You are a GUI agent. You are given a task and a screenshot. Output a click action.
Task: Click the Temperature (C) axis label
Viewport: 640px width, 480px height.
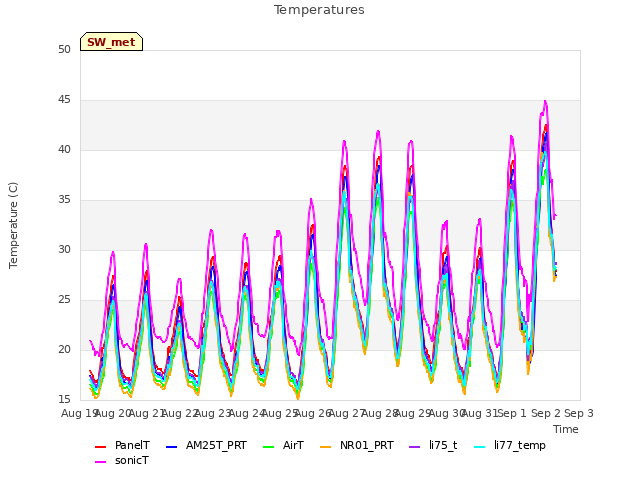(13, 225)
